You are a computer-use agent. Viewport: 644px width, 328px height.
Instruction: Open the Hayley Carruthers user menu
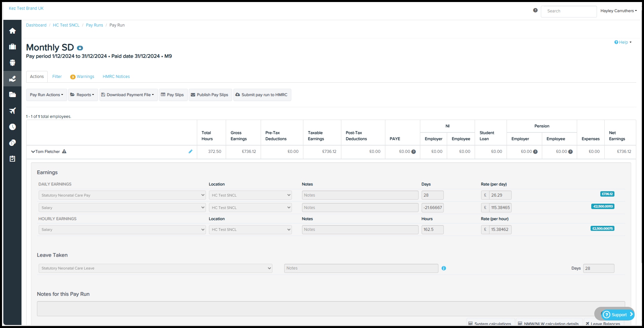click(x=618, y=11)
